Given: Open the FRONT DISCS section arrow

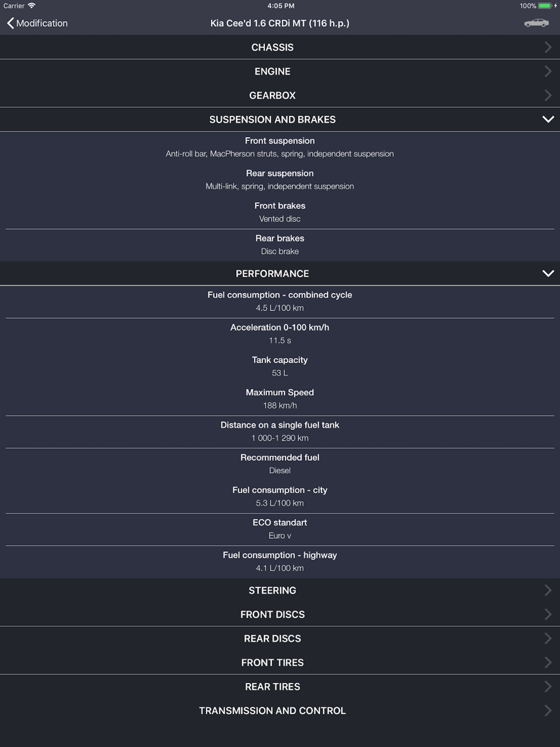Looking at the screenshot, I should 548,614.
